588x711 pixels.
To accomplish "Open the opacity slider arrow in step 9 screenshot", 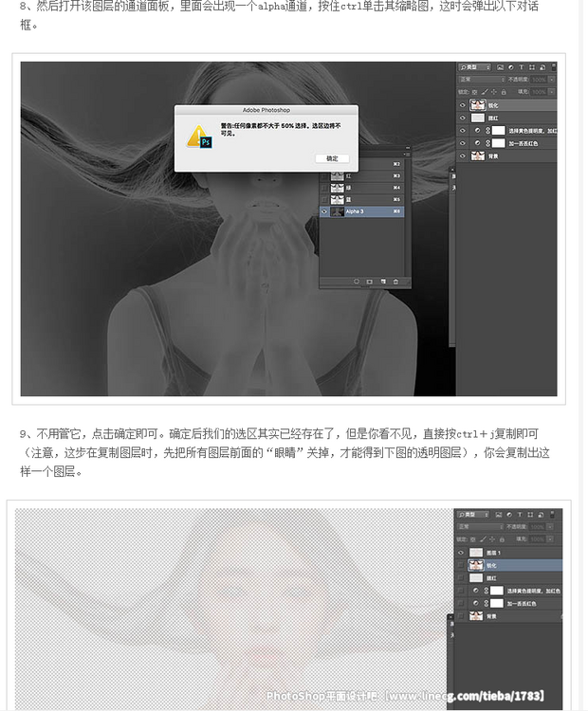I will pos(550,527).
